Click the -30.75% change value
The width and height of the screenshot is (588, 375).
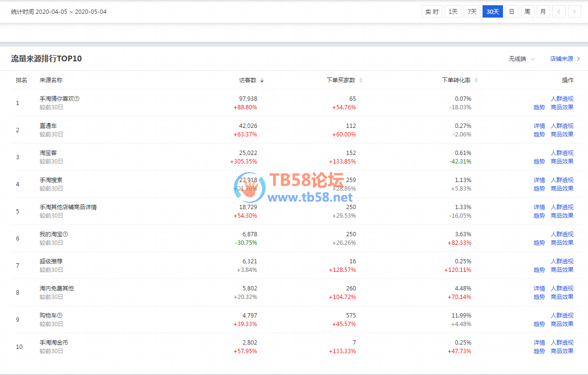(246, 243)
